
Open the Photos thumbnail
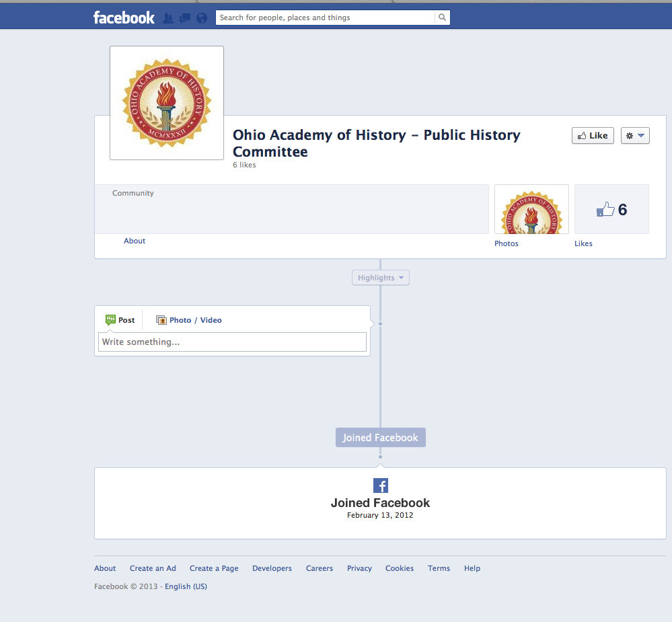(531, 209)
